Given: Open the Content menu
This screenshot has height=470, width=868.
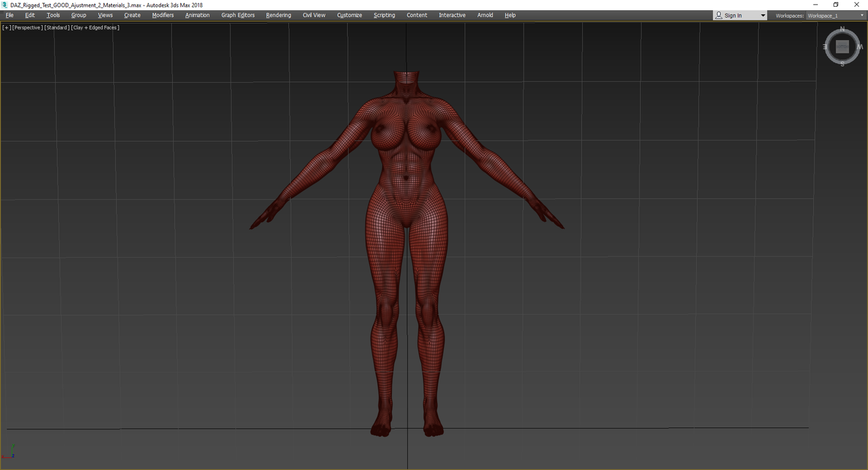Looking at the screenshot, I should click(417, 15).
